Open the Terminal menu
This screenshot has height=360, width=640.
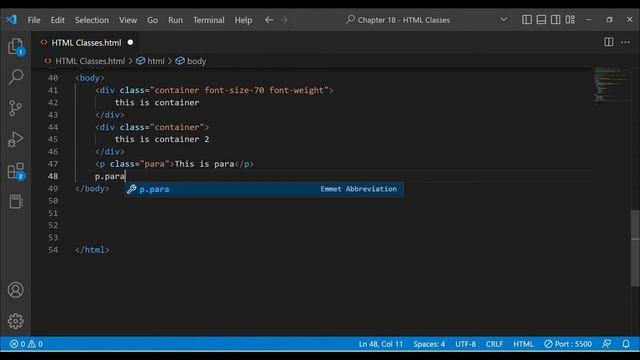(209, 20)
